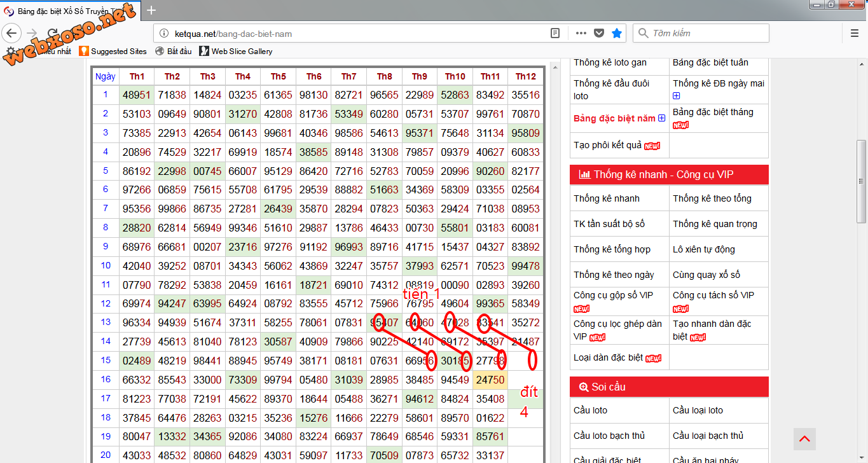
Task: Open Suggested Sites bookmark
Action: pos(113,51)
